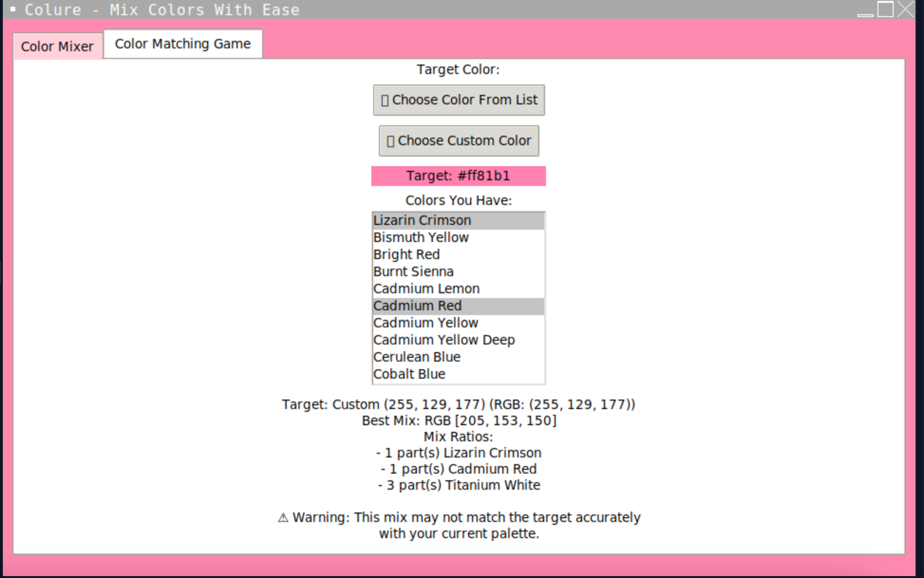Image resolution: width=924 pixels, height=578 pixels.
Task: Open the Choose Custom Color picker
Action: [x=459, y=141]
